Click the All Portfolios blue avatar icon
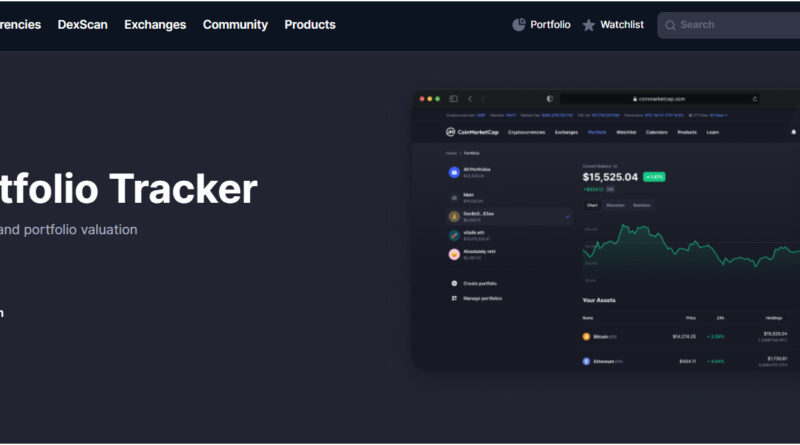800x445 pixels. point(454,172)
